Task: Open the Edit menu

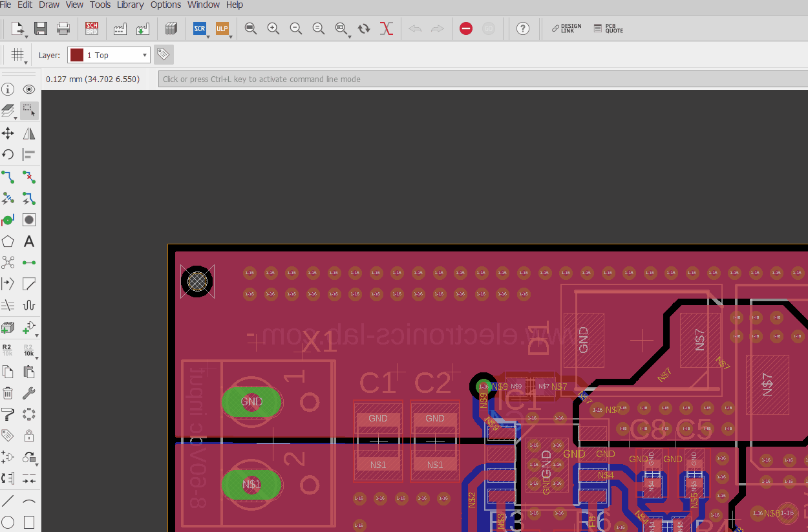Action: click(x=25, y=5)
